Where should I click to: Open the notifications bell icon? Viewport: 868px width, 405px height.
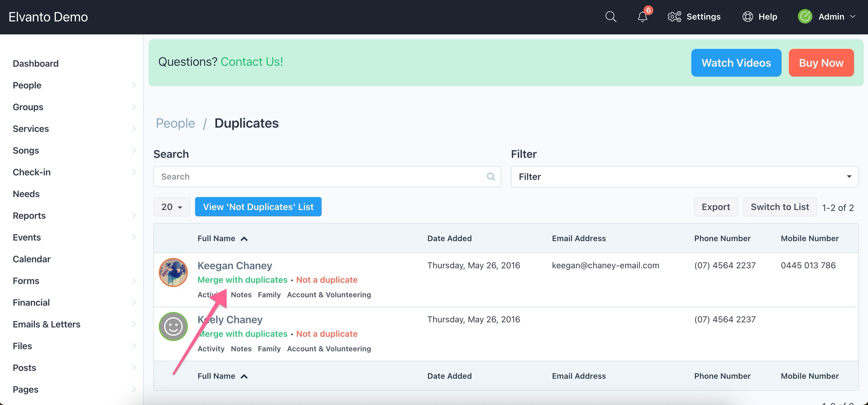(x=642, y=17)
